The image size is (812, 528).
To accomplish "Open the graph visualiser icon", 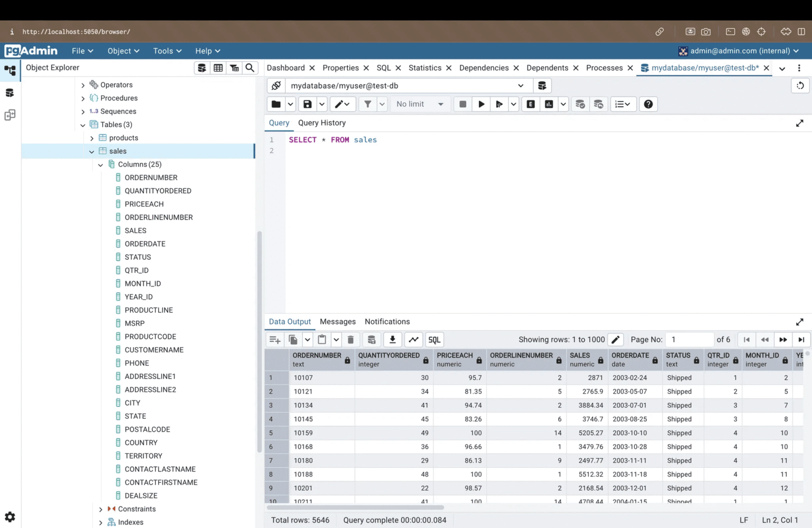I will point(413,339).
